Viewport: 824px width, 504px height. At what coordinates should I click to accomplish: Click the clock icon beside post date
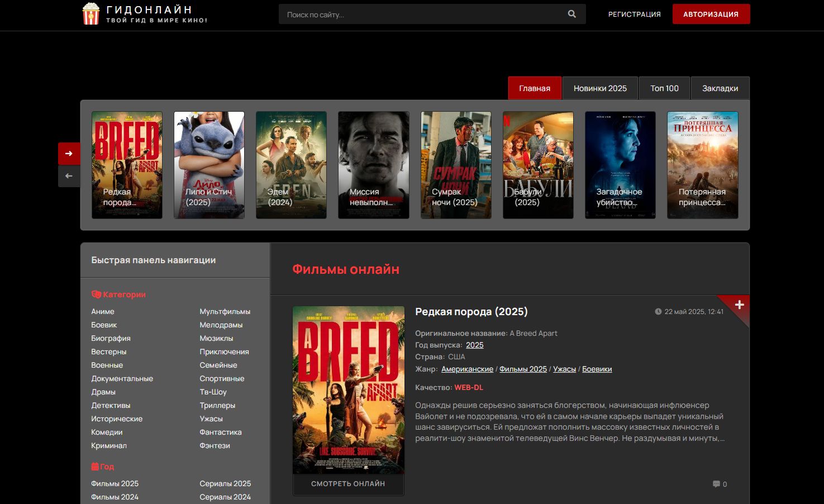[x=658, y=312]
